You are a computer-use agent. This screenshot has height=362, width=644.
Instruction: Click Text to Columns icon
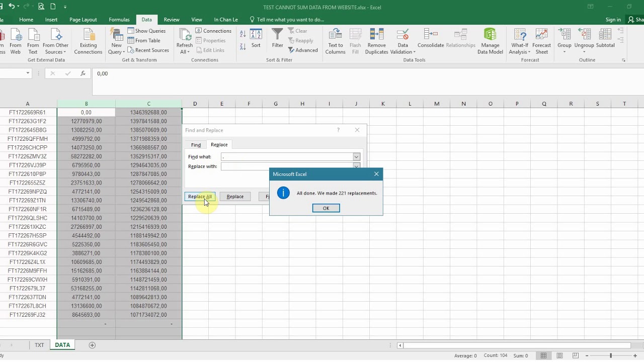coord(335,41)
